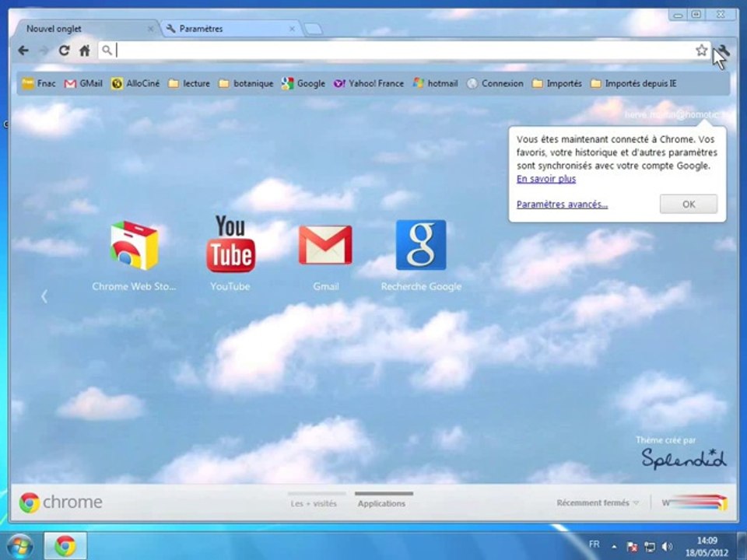Open the lecture bookmark folder
The image size is (747, 560).
tap(189, 83)
